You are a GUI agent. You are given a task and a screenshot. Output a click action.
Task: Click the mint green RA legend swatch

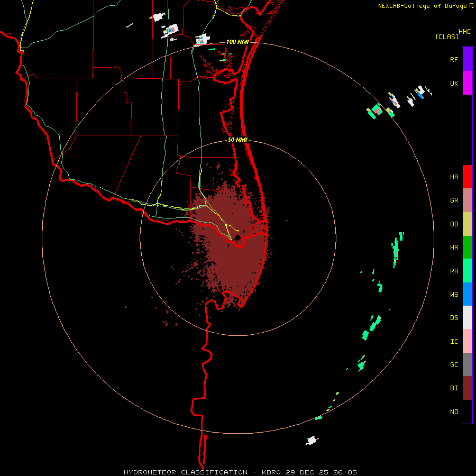[467, 271]
